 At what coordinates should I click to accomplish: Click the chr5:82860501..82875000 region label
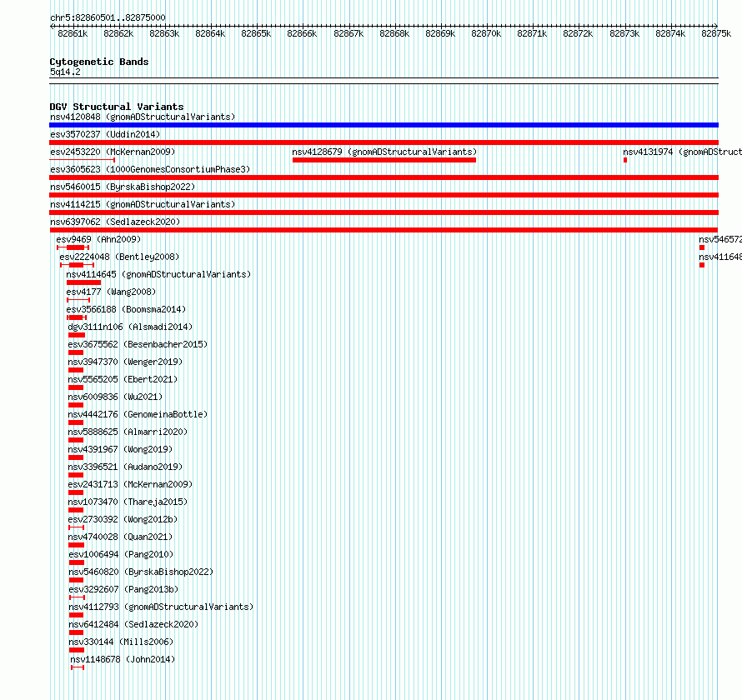click(108, 17)
